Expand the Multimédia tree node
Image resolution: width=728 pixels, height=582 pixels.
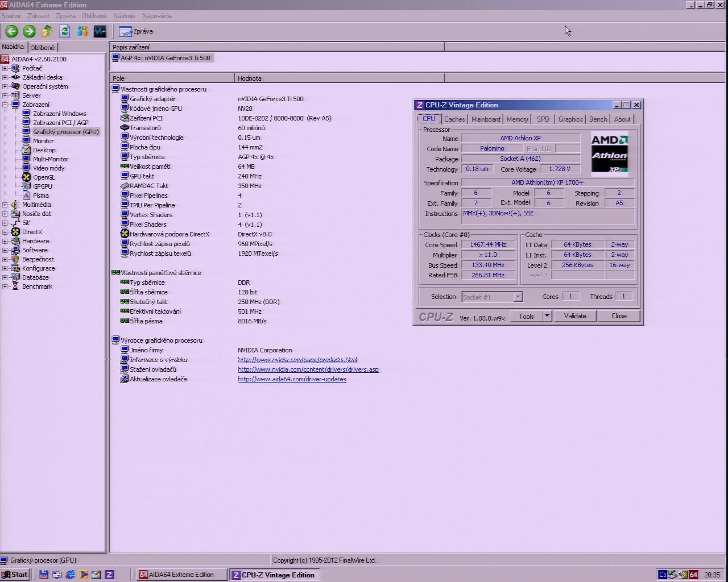pyautogui.click(x=5, y=205)
